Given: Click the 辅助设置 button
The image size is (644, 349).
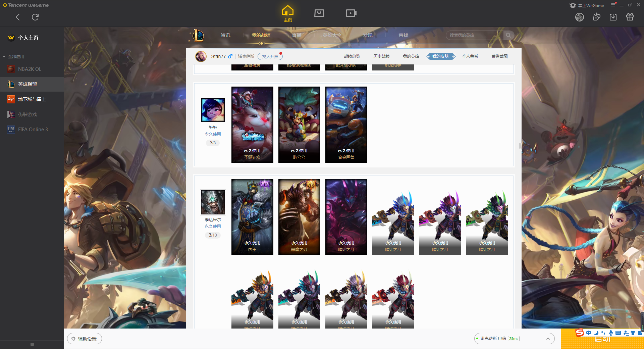Looking at the screenshot, I should click(x=85, y=339).
